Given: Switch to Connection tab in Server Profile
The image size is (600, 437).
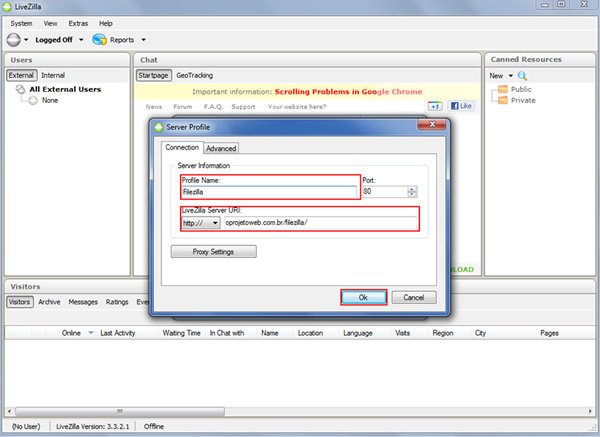Looking at the screenshot, I should pos(182,147).
